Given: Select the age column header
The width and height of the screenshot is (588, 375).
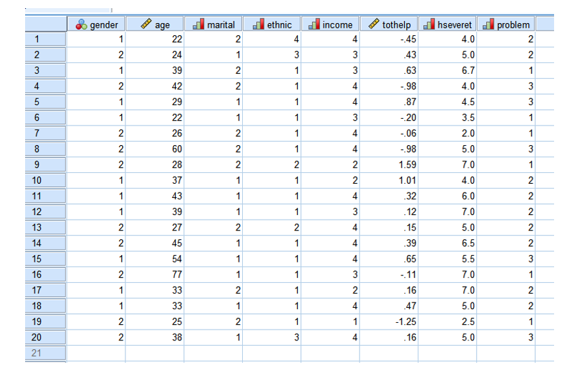Looking at the screenshot, I should tap(155, 24).
